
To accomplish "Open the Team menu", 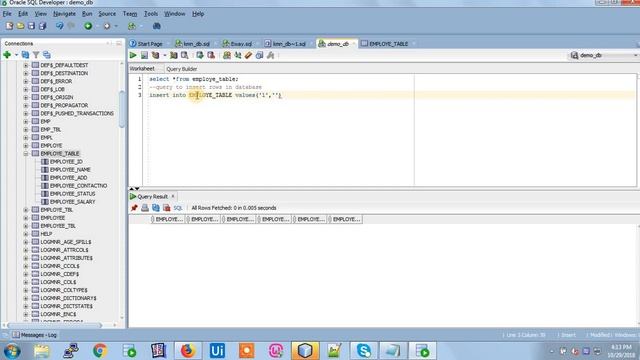I will click(x=130, y=13).
